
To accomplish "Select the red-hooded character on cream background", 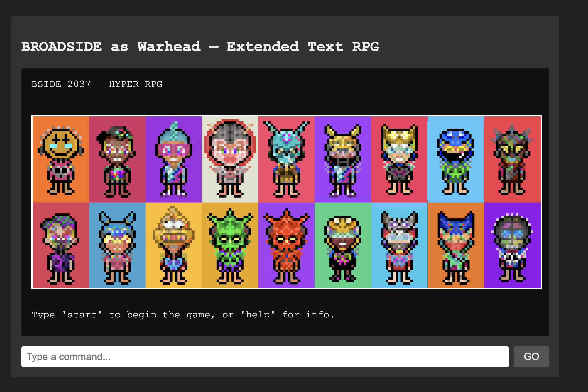I will [x=230, y=159].
